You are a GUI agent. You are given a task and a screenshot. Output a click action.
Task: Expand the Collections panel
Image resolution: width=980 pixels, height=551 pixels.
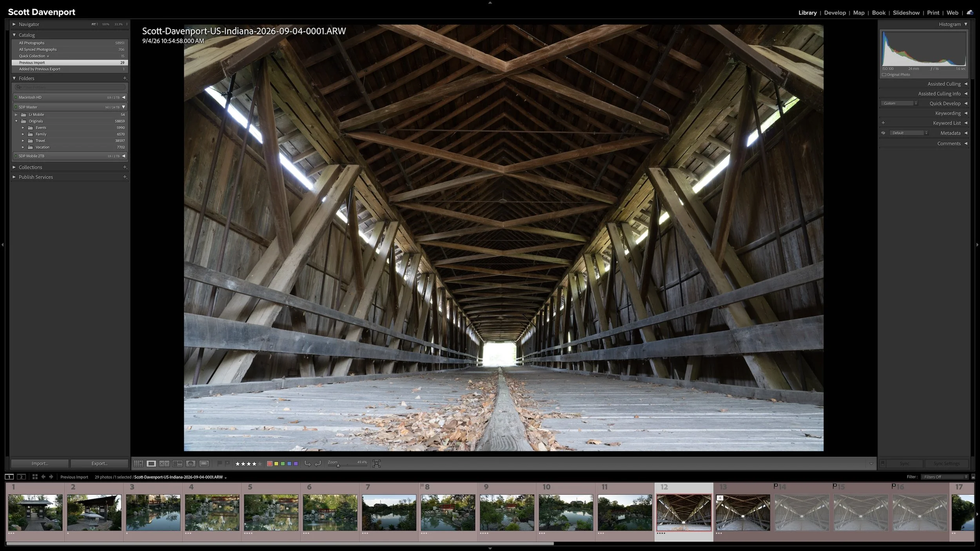14,167
